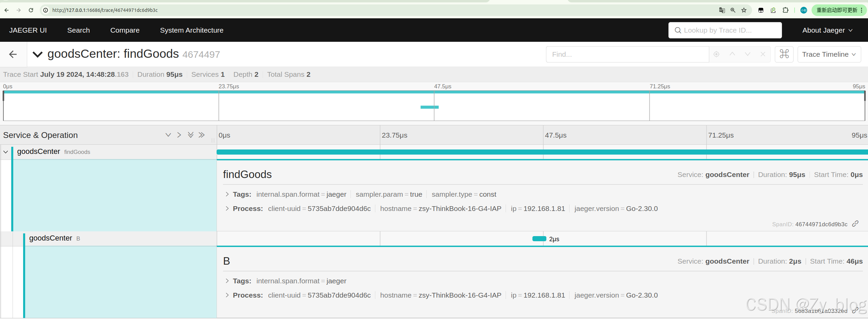The height and width of the screenshot is (319, 868).
Task: Collapse one level of spans
Action: coord(179,135)
